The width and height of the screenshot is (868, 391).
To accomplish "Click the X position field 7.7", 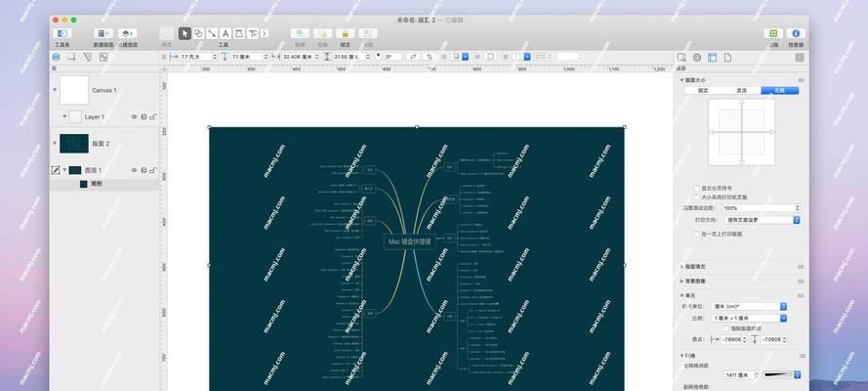I will click(x=197, y=57).
